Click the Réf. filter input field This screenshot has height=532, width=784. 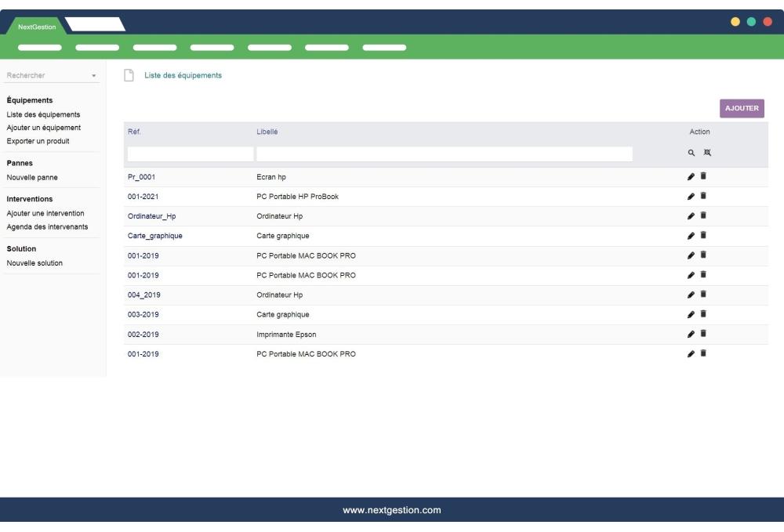(x=191, y=154)
